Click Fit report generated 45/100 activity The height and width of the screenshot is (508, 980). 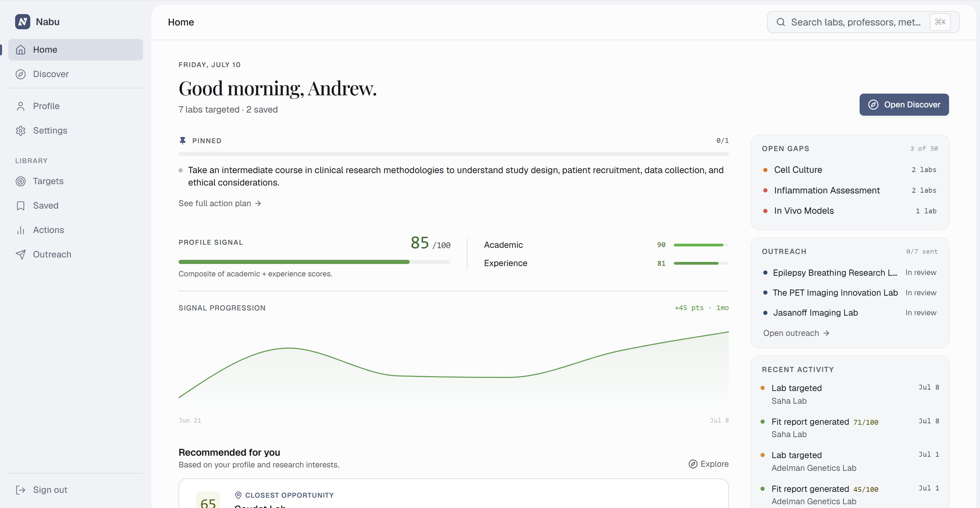pos(850,495)
